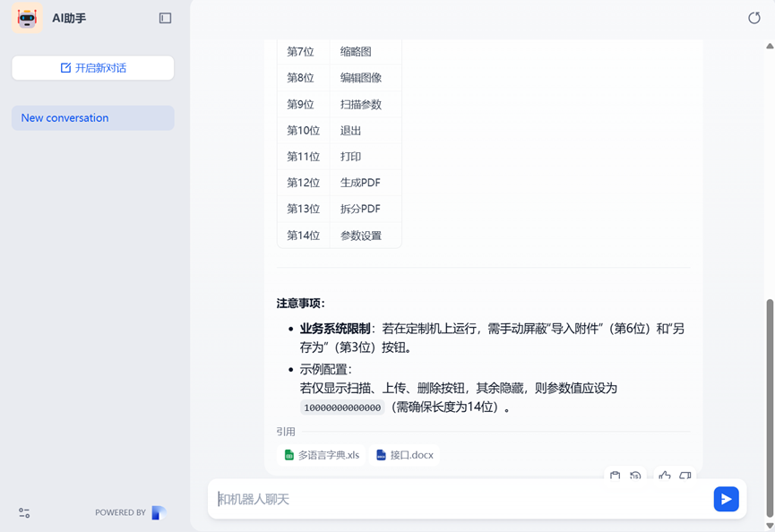This screenshot has height=532, width=775.
Task: Collapse the sidebar with the panel icon
Action: tap(165, 18)
